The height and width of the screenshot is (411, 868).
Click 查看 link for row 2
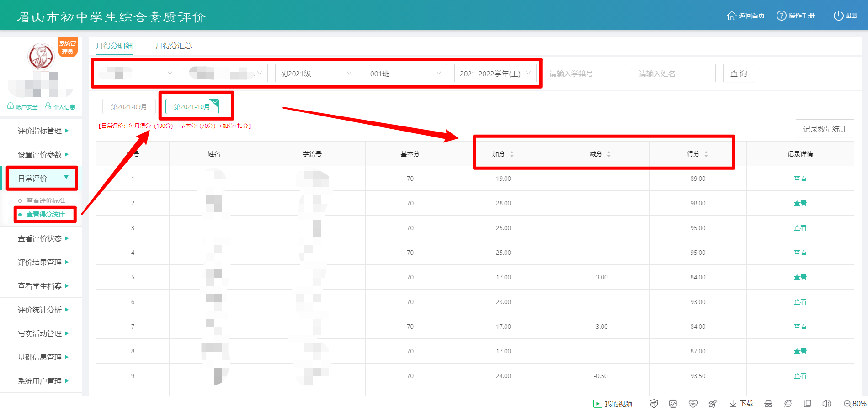pyautogui.click(x=800, y=203)
